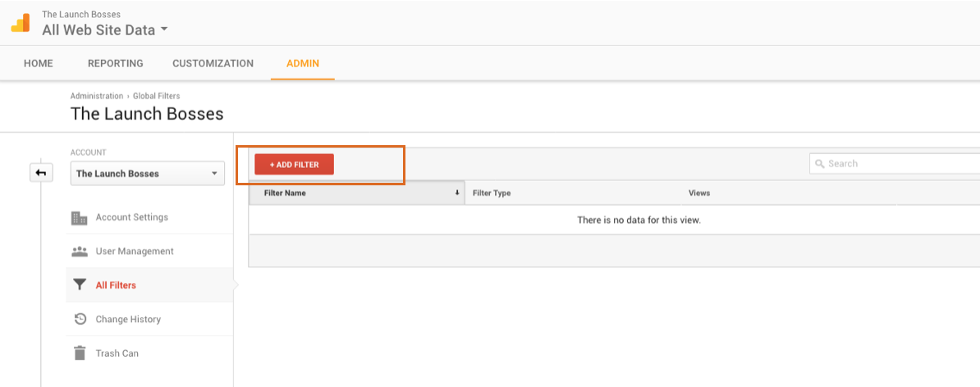Go to the HOME tab
This screenshot has width=980, height=387.
coord(38,63)
